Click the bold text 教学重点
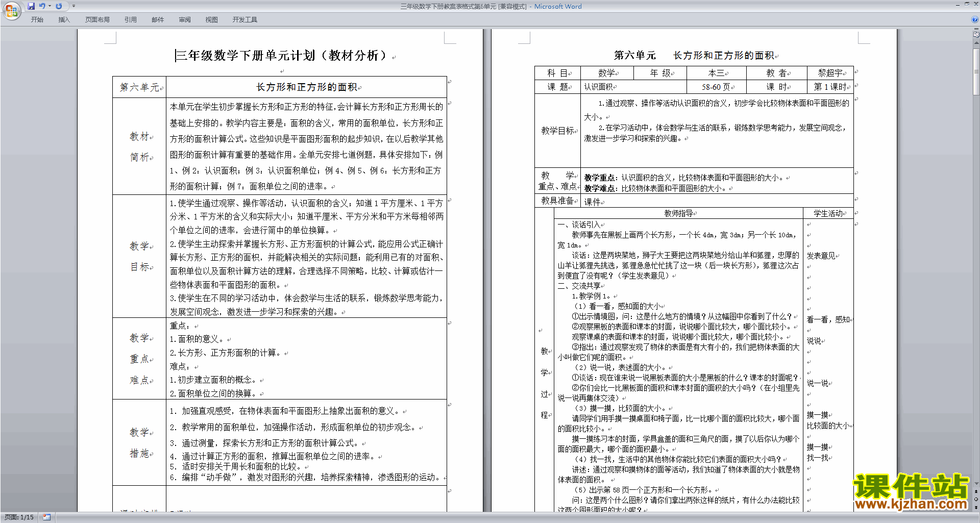980x523 pixels. (600, 178)
